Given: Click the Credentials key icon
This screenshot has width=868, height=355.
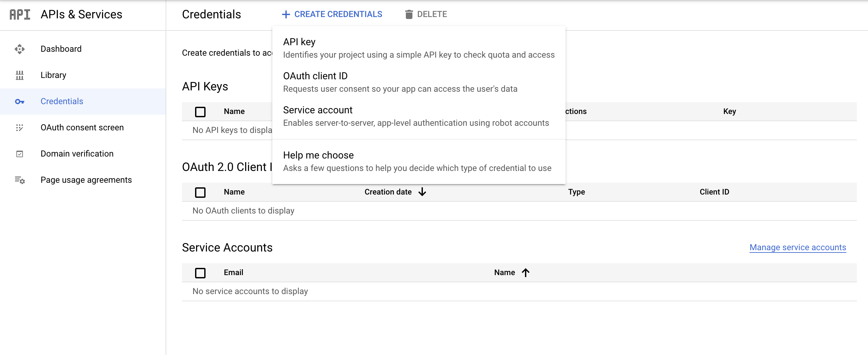Looking at the screenshot, I should point(20,102).
